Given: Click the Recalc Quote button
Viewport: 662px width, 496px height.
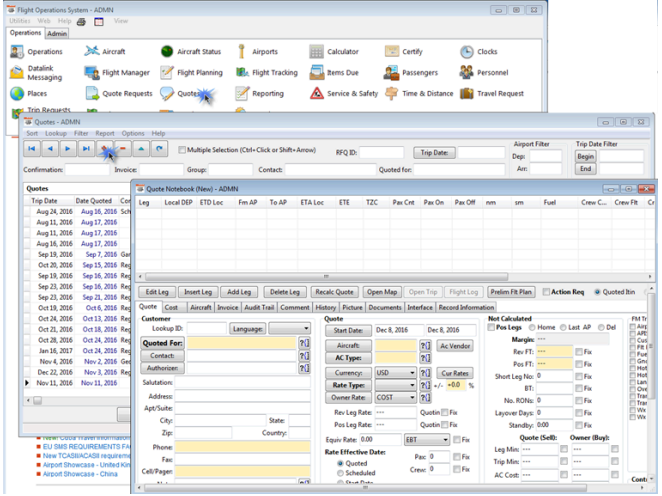Looking at the screenshot, I should click(x=334, y=292).
